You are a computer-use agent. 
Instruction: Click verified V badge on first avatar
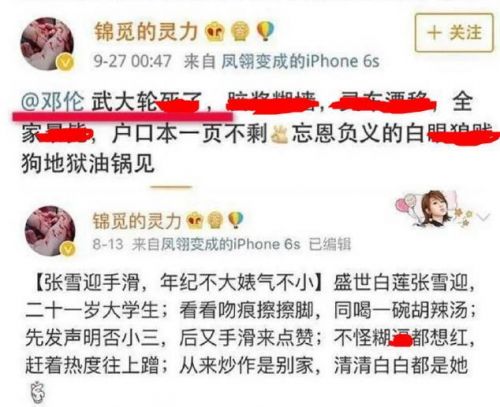pyautogui.click(x=66, y=62)
